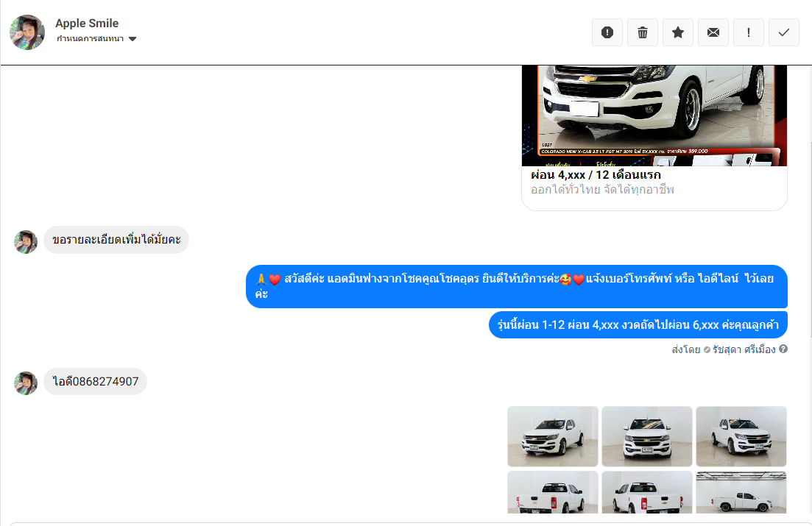Open sender name รัชสุดา ศรีเมือง
This screenshot has height=526, width=812.
coord(744,349)
